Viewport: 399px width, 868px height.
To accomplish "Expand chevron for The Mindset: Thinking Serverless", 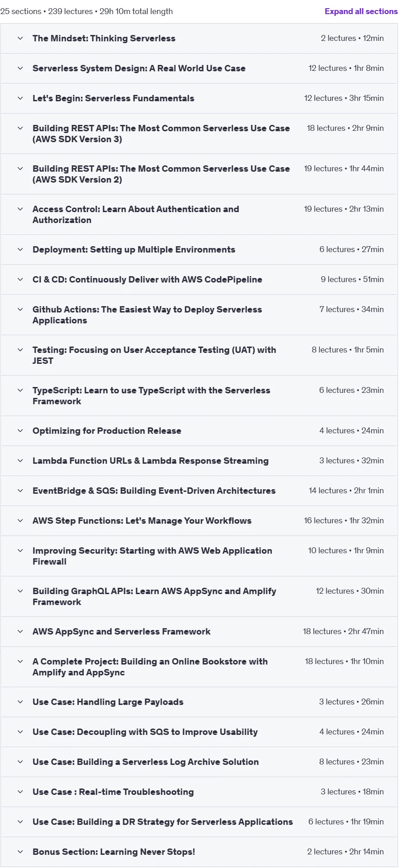I will (x=20, y=38).
